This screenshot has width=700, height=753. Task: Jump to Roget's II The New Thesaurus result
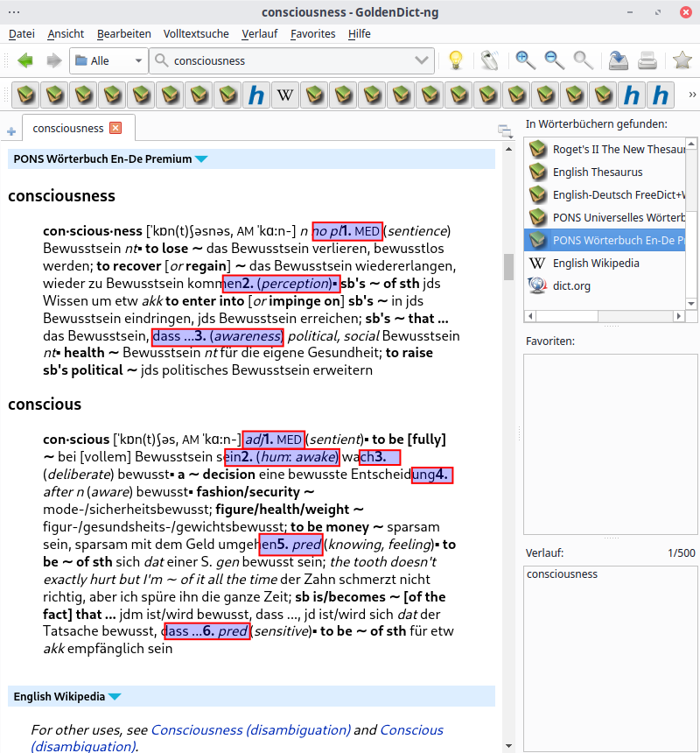pos(606,150)
